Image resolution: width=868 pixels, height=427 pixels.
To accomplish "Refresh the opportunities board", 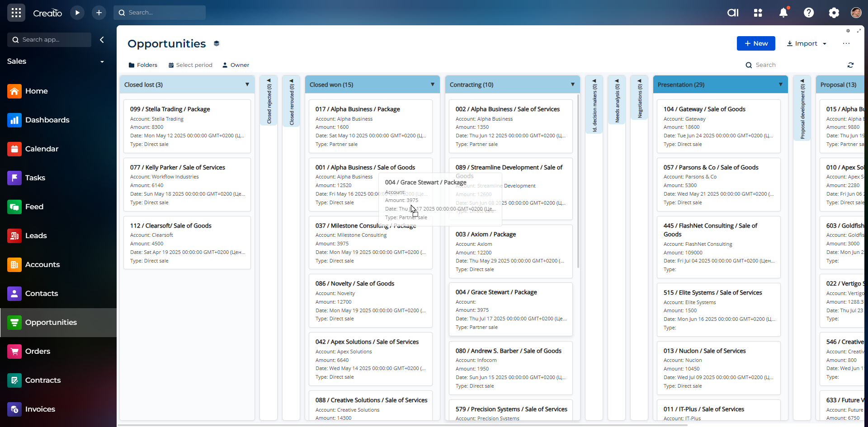I will click(850, 65).
